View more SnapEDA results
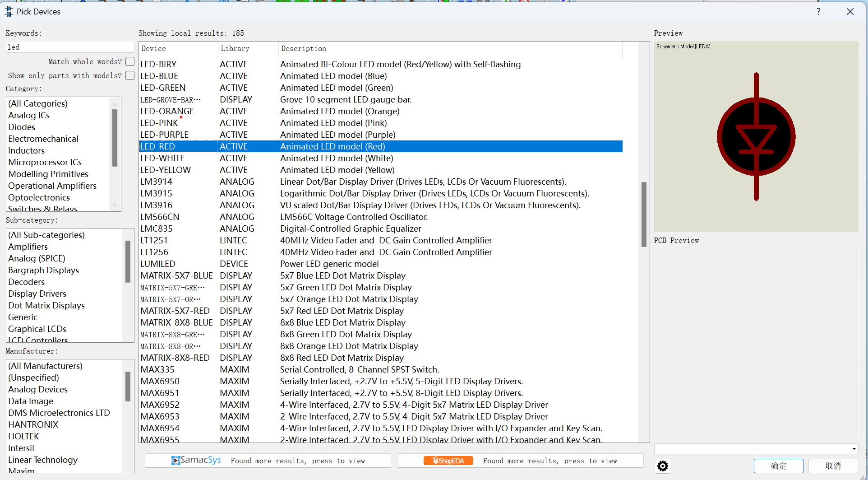 [520, 461]
